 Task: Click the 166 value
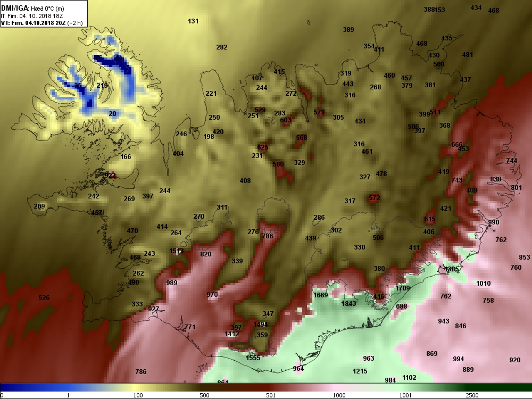click(126, 156)
